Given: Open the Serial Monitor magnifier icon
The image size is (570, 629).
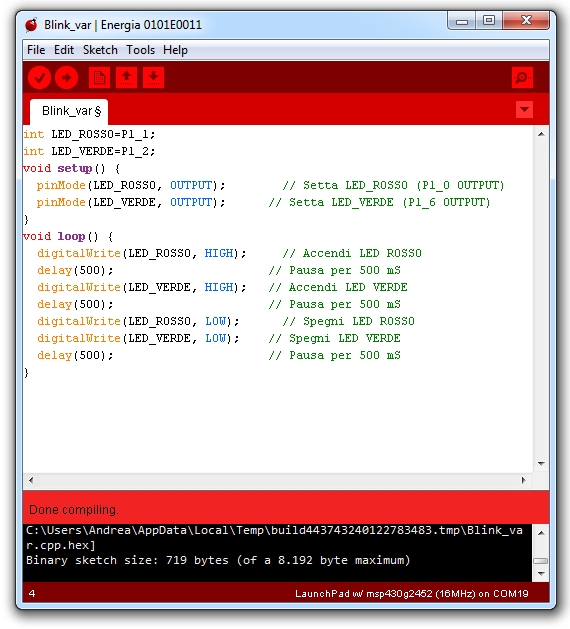Looking at the screenshot, I should (522, 77).
